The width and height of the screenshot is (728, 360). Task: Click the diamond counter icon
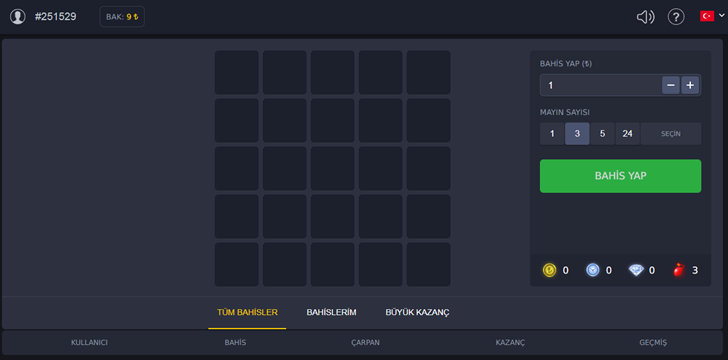636,270
